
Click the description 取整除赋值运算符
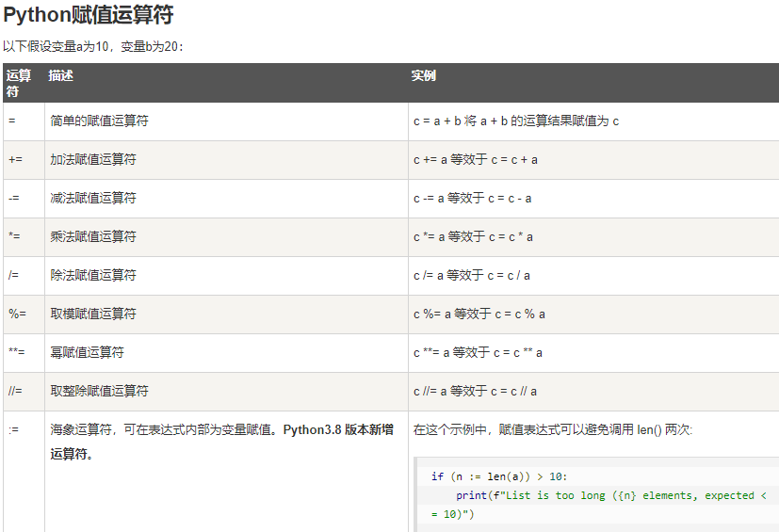99,391
